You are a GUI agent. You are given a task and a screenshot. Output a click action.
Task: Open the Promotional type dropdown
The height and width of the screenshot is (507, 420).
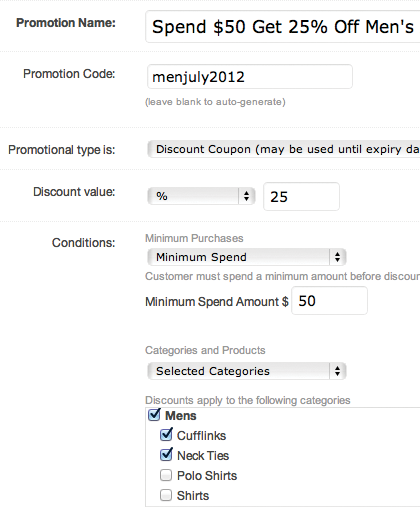pyautogui.click(x=284, y=149)
